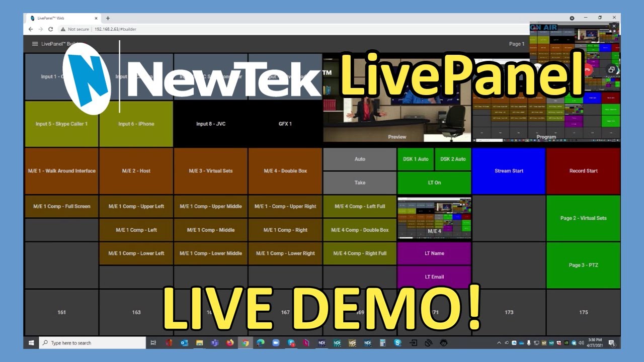Select M/E 1 Comp - Left

(x=136, y=230)
